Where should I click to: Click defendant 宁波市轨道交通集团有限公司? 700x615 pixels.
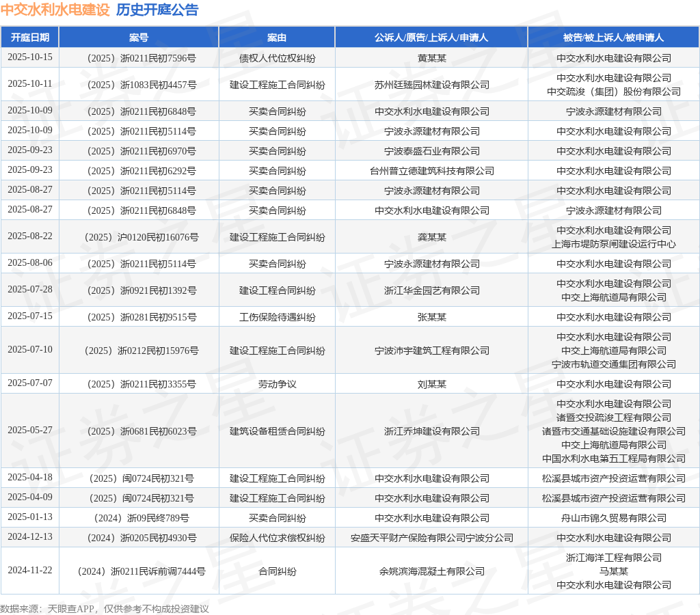pyautogui.click(x=614, y=364)
